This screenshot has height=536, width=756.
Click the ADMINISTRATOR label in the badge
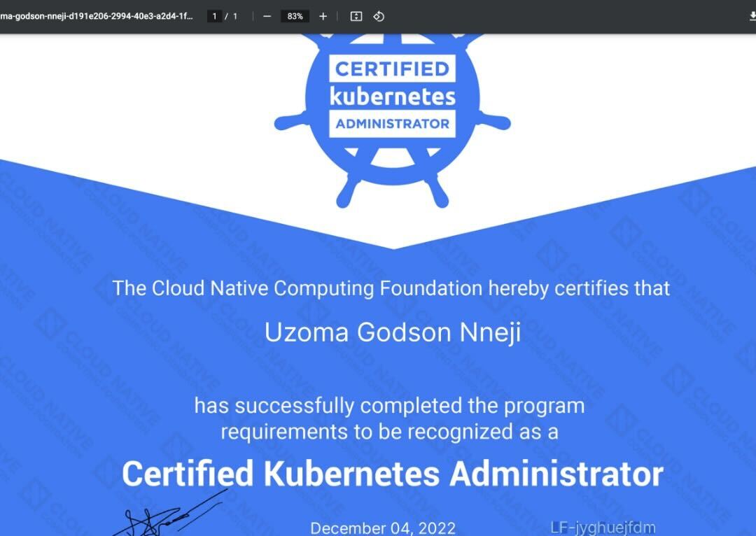392,124
